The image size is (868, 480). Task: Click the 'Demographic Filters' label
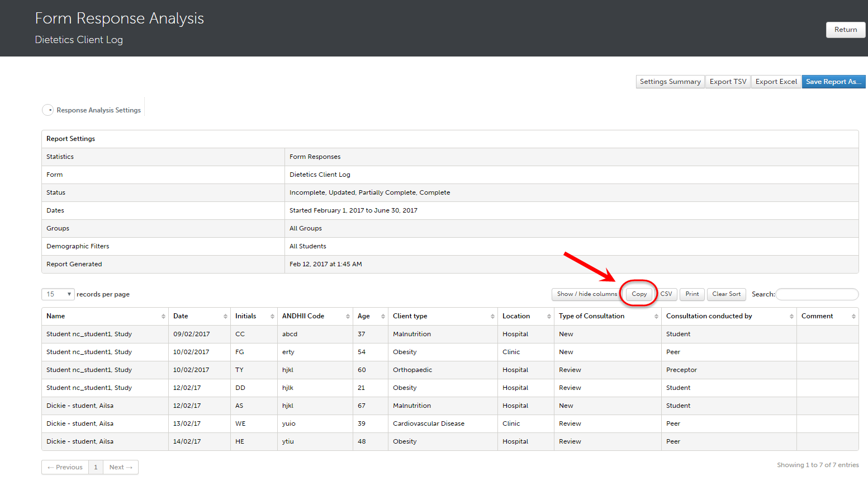coord(78,246)
